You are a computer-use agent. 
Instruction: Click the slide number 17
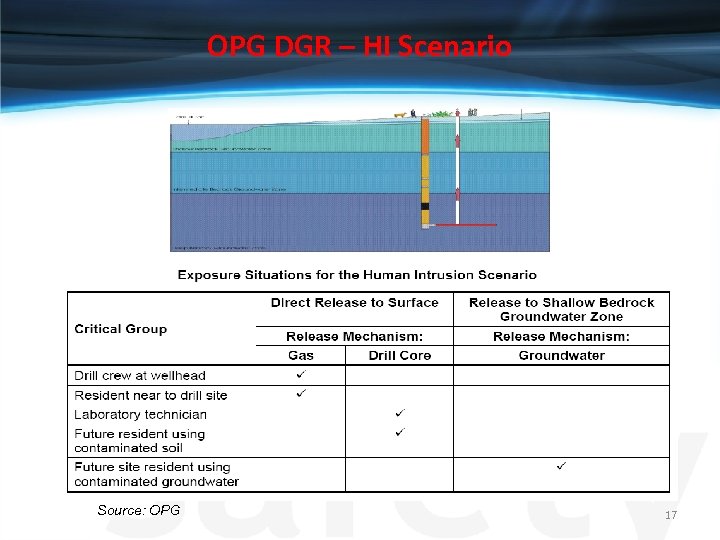[x=671, y=515]
